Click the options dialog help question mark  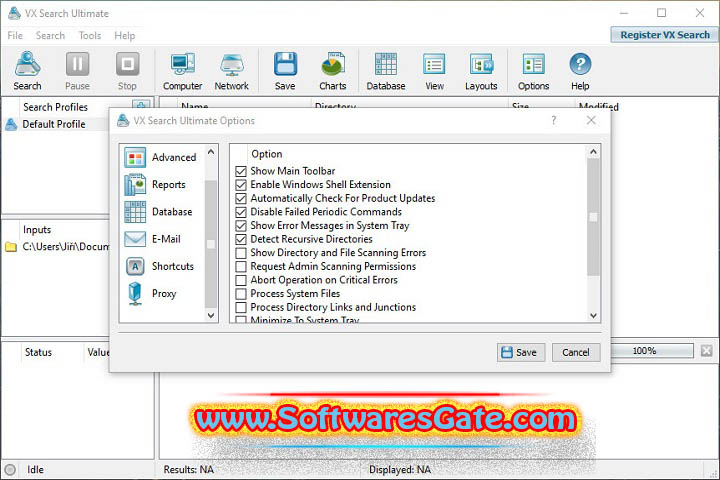pos(553,120)
